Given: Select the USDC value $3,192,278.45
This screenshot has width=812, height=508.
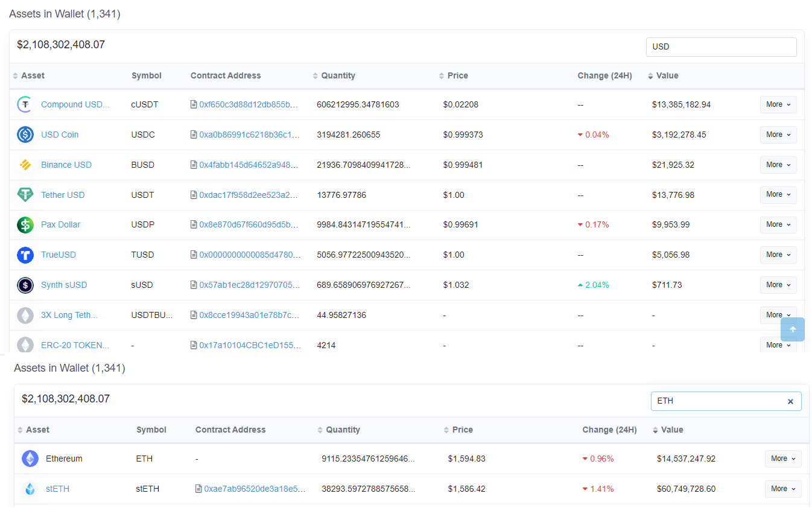Looking at the screenshot, I should [679, 135].
